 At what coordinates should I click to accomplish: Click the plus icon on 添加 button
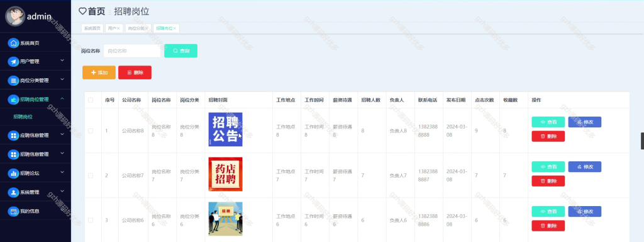[x=93, y=72]
